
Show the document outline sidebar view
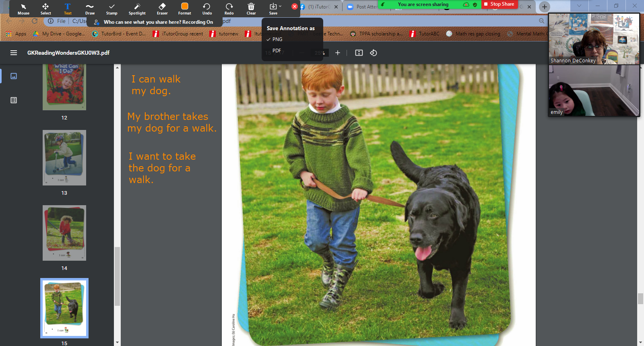click(x=14, y=100)
